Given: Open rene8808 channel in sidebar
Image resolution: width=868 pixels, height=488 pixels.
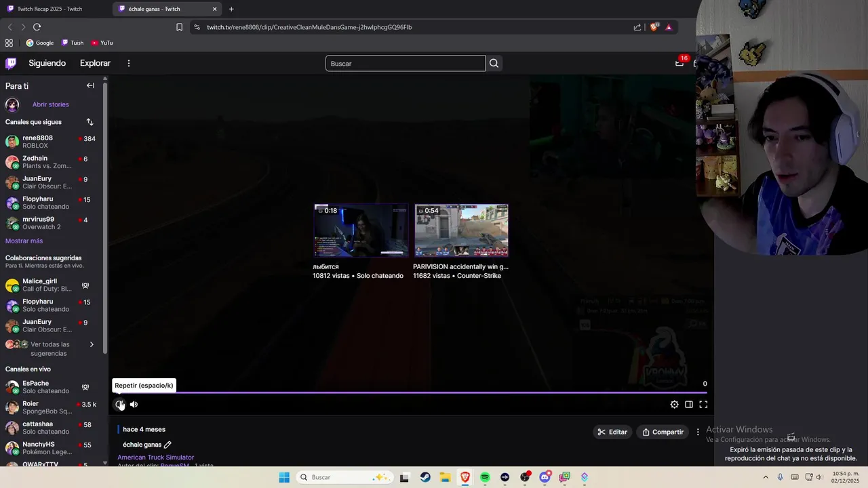Looking at the screenshot, I should point(52,142).
